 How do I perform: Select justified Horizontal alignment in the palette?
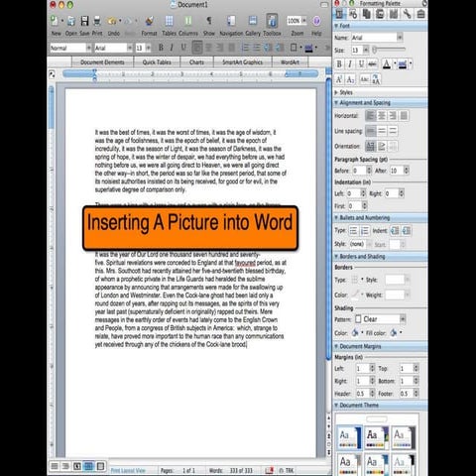[x=404, y=116]
